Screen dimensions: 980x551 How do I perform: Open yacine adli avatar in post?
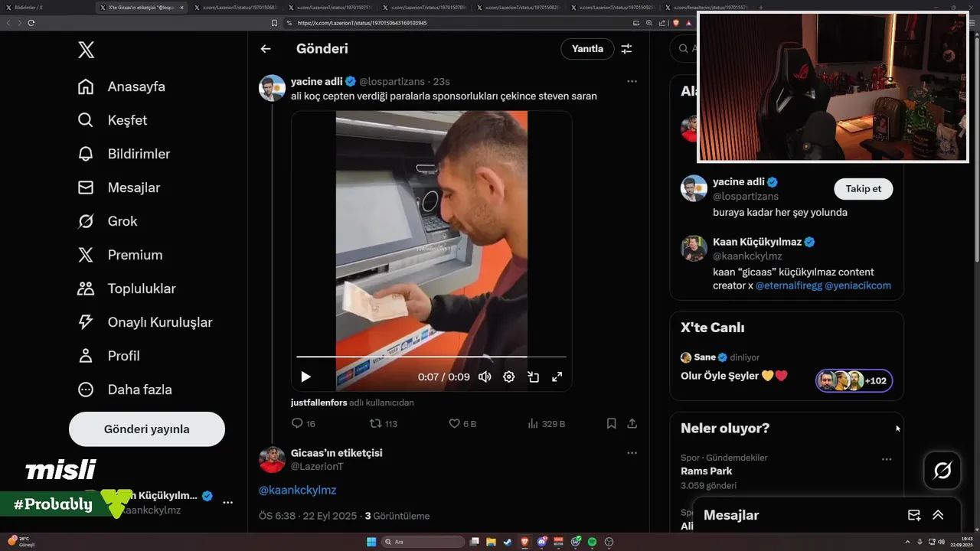[273, 88]
